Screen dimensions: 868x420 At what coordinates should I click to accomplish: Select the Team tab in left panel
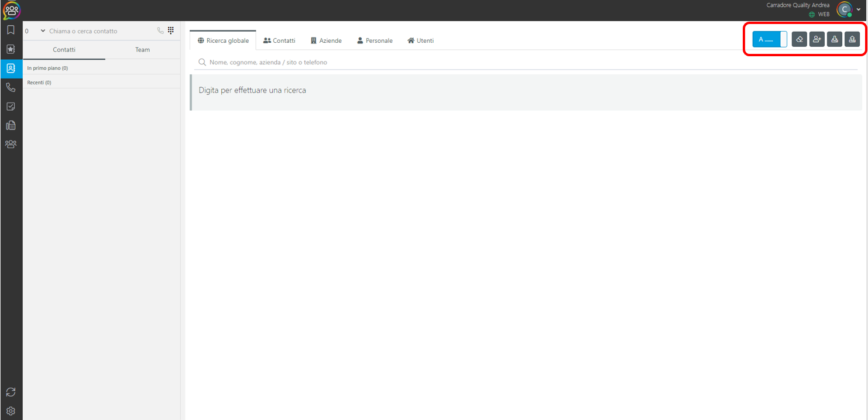click(143, 50)
